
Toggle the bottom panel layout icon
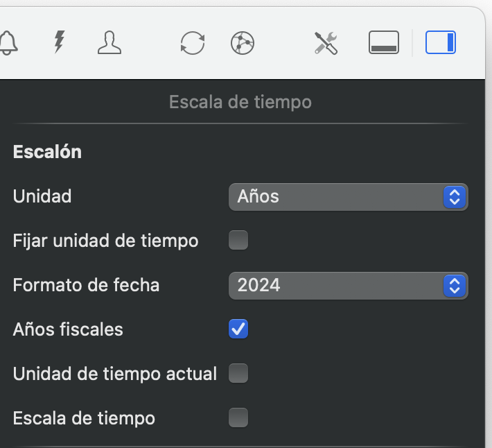[384, 43]
